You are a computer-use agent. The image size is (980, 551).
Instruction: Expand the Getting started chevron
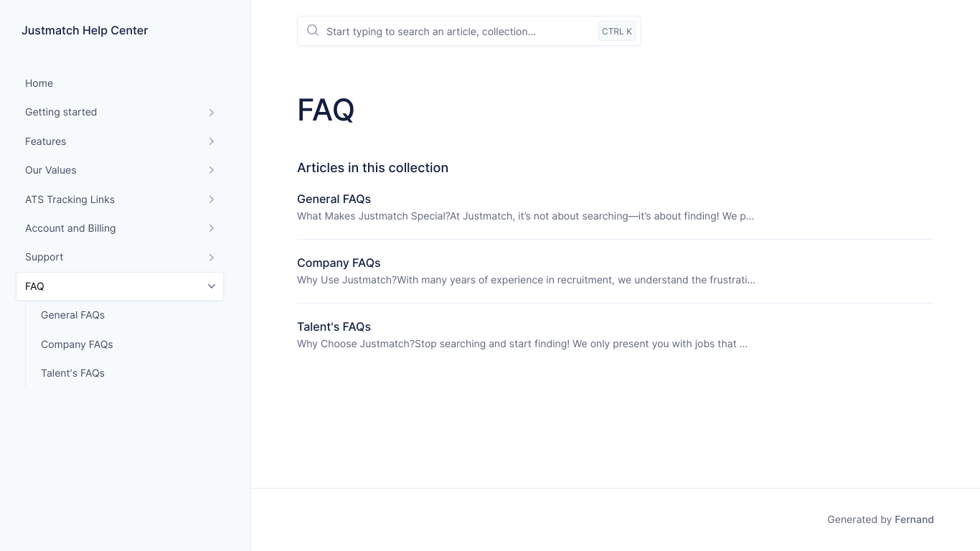tap(212, 113)
